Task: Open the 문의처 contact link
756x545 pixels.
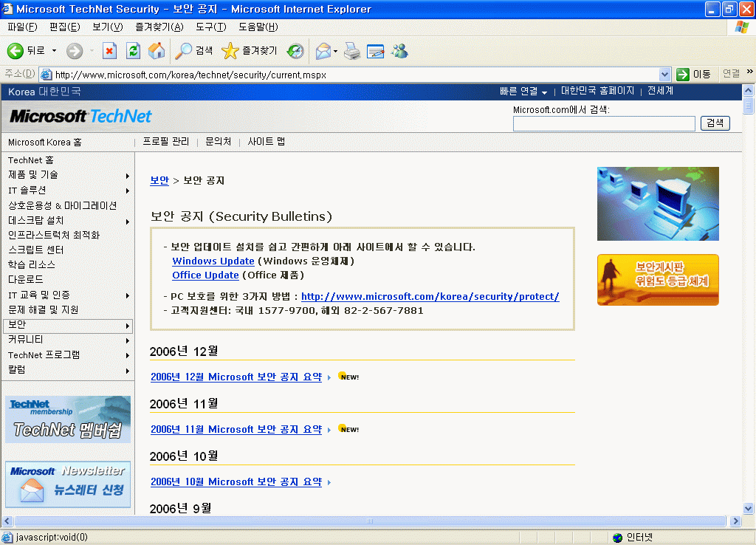Action: coord(218,141)
